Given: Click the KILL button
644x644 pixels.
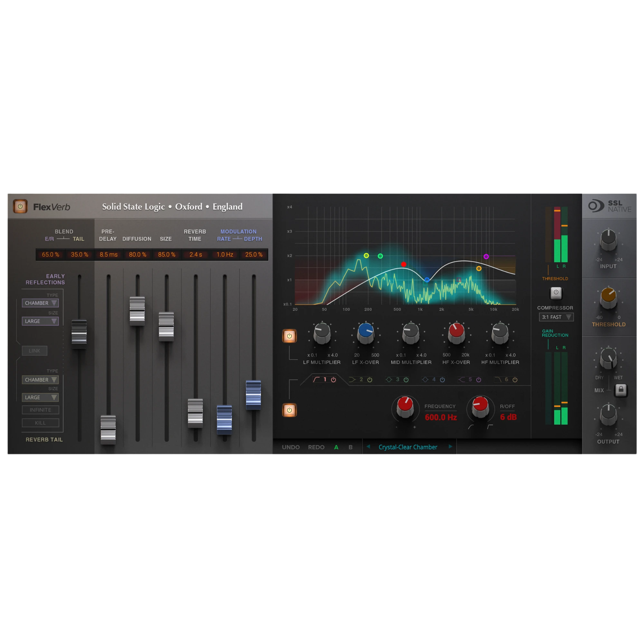Looking at the screenshot, I should [40, 423].
